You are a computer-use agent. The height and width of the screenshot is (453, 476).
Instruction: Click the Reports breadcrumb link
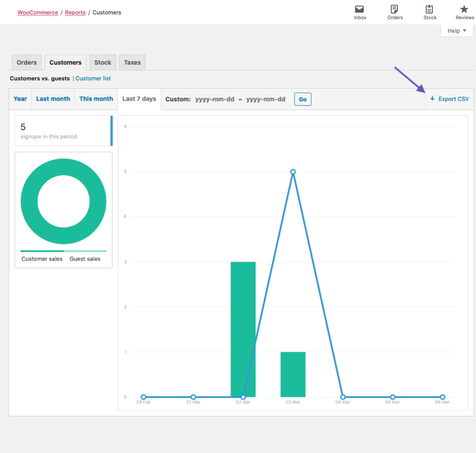pos(75,13)
